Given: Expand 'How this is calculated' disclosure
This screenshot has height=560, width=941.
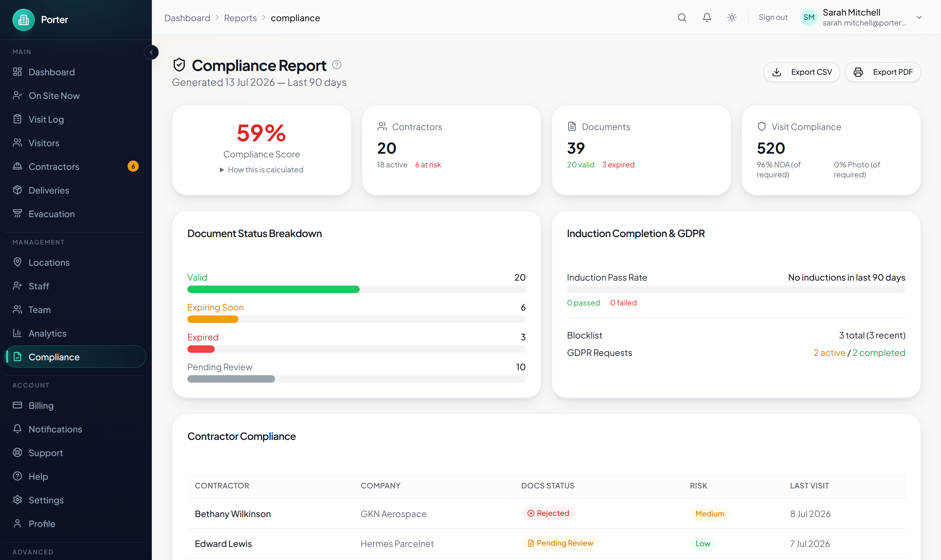Looking at the screenshot, I should pyautogui.click(x=262, y=170).
